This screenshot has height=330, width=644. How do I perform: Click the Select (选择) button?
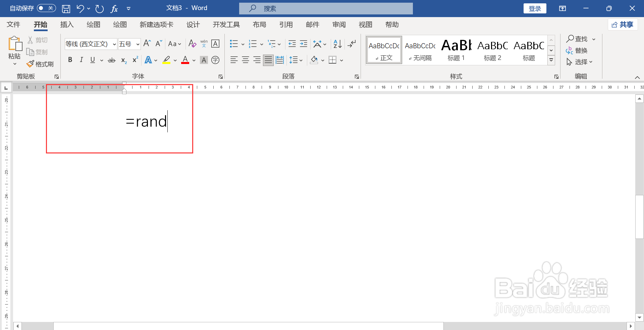click(579, 62)
